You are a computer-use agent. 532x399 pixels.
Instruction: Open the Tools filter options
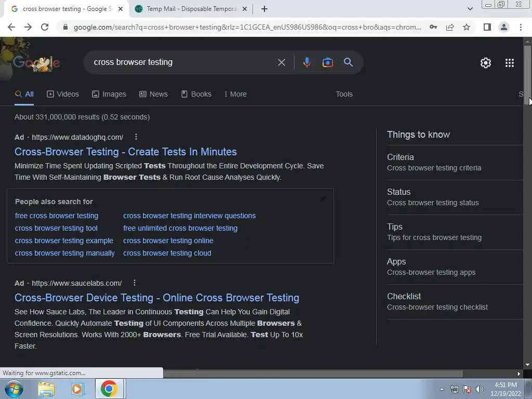(x=344, y=94)
